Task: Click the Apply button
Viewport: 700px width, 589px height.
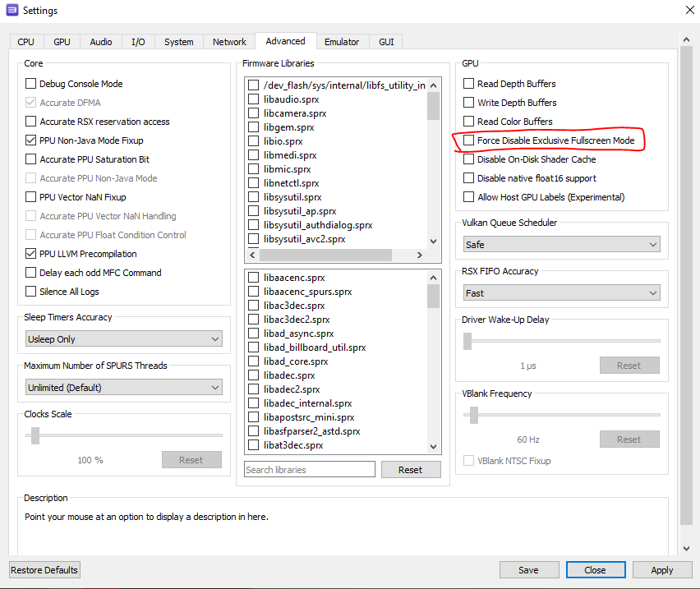Action: click(x=662, y=570)
